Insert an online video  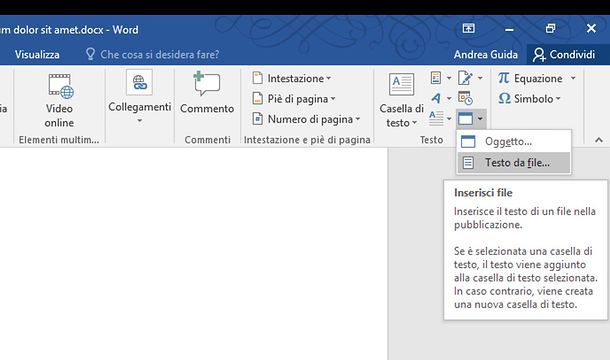59,101
